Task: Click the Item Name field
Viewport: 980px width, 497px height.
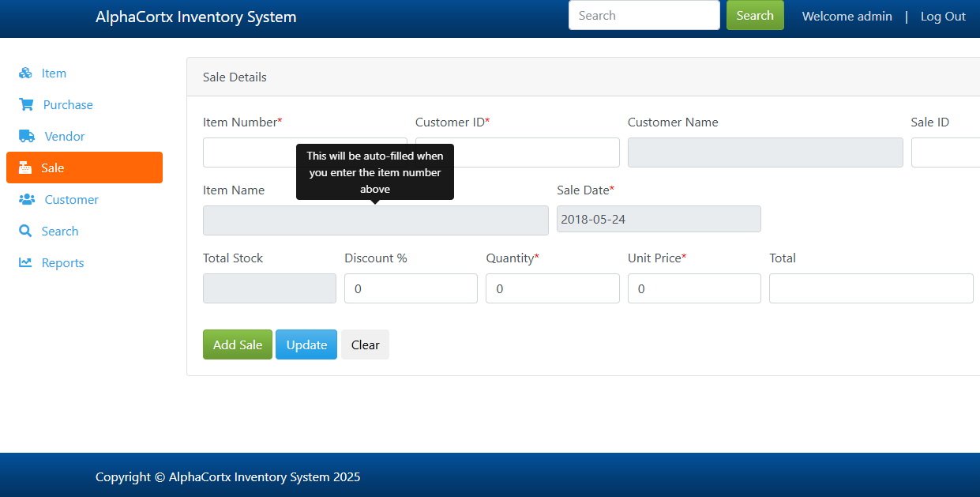Action: click(x=376, y=220)
